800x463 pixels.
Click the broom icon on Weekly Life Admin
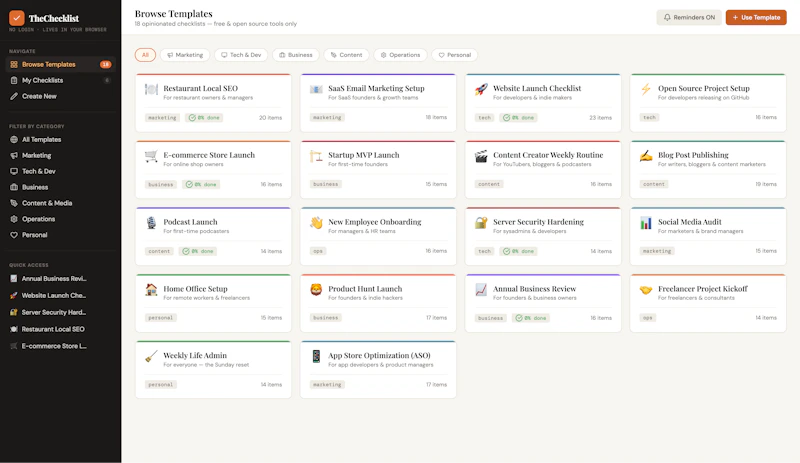(151, 356)
